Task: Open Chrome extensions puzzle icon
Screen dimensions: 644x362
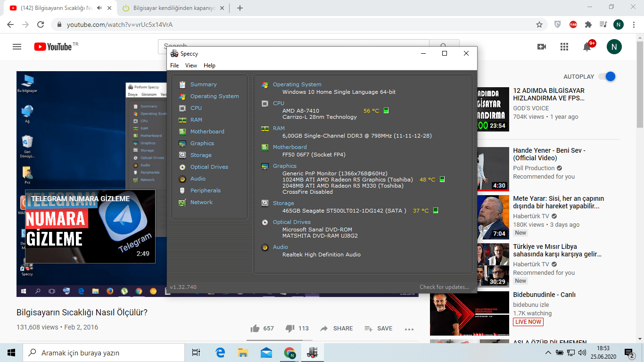Action: (588, 25)
